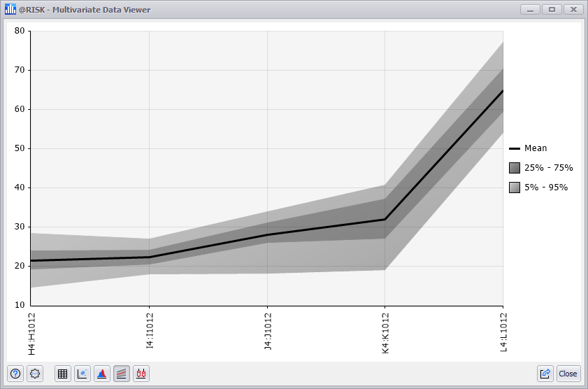588x389 pixels.
Task: Switch to the red box plot view
Action: click(141, 374)
